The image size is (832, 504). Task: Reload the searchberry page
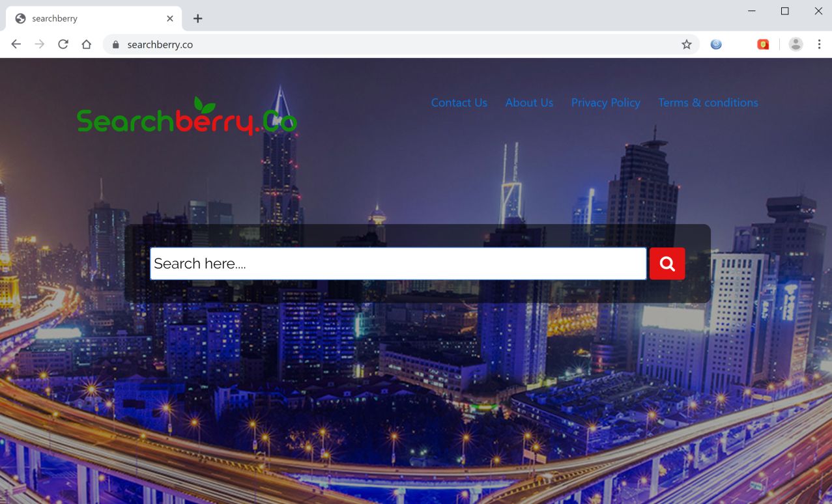point(63,44)
